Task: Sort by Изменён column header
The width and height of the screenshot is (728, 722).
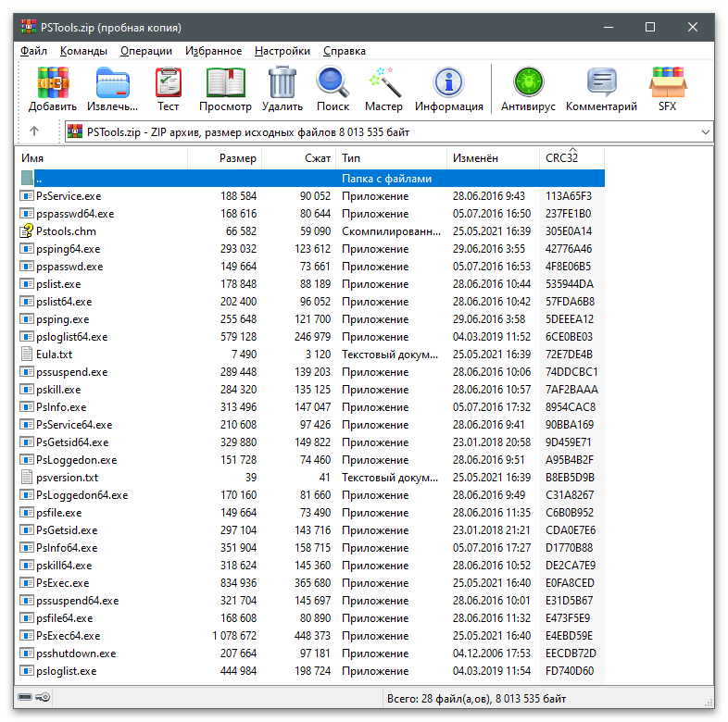Action: [493, 158]
